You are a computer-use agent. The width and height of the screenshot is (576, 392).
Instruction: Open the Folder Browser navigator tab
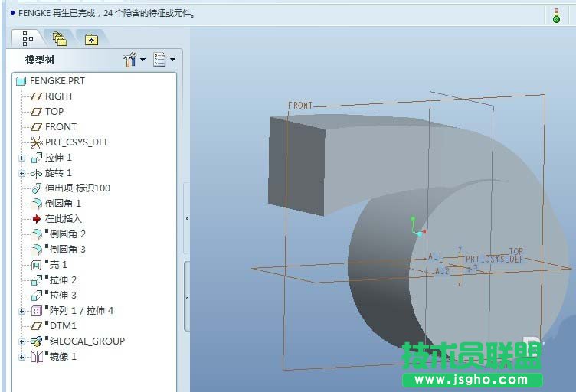click(60, 39)
